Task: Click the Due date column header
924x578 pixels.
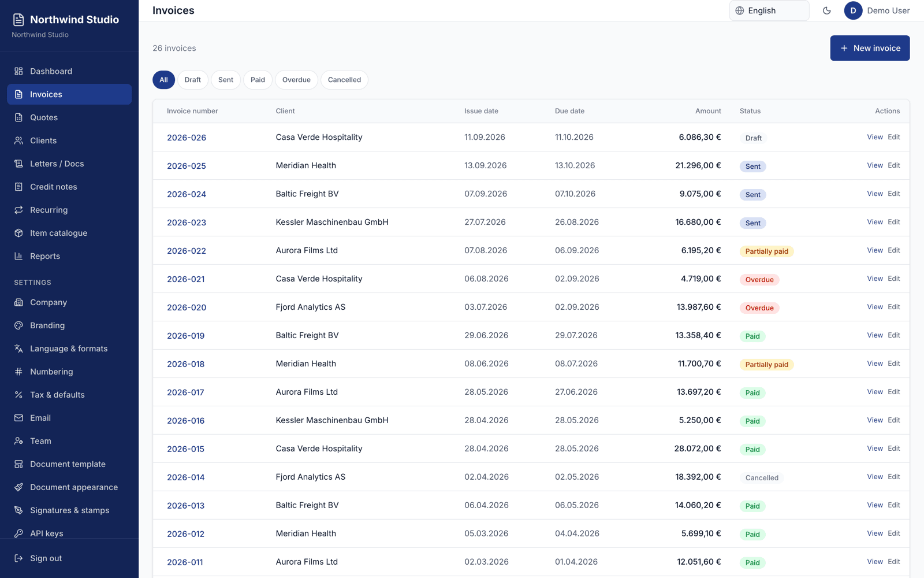Action: (x=569, y=111)
